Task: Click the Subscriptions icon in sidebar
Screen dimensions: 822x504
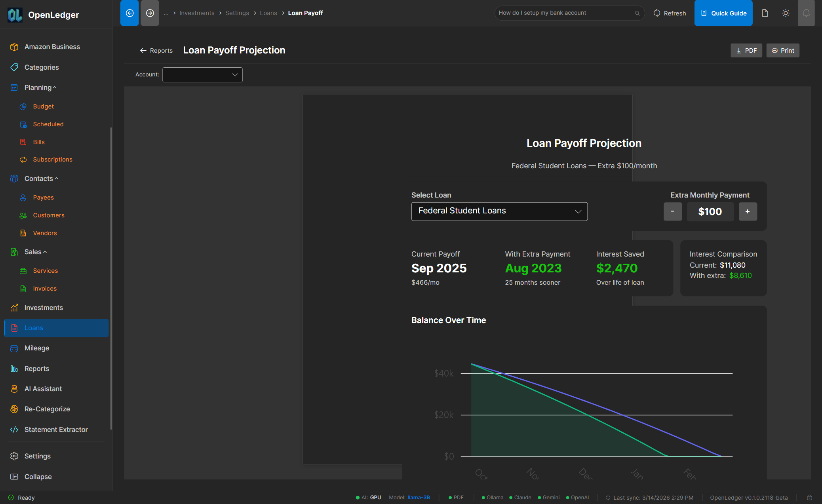Action: pyautogui.click(x=23, y=160)
